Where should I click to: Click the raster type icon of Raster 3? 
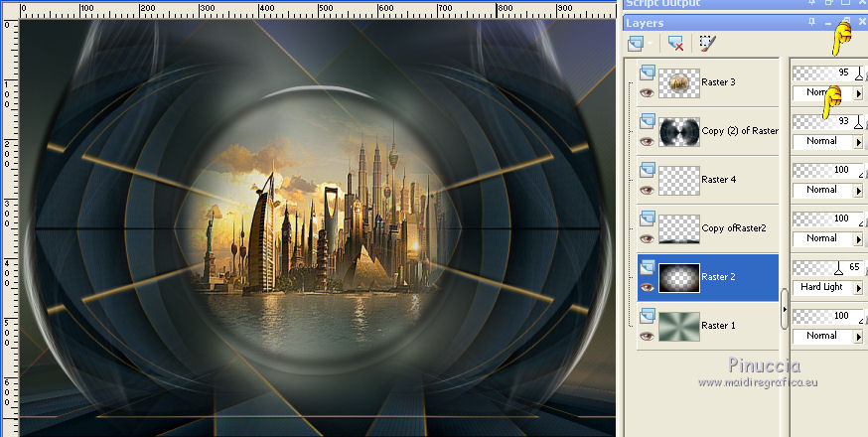click(648, 72)
